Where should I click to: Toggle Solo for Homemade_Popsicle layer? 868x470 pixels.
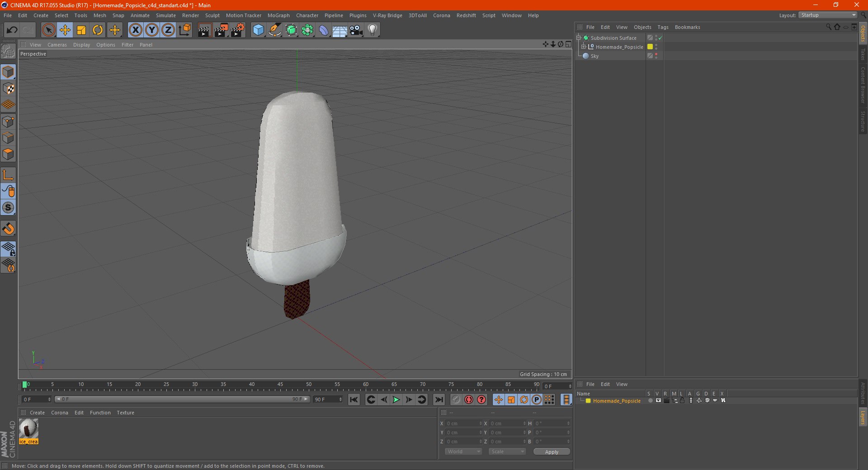pos(650,400)
